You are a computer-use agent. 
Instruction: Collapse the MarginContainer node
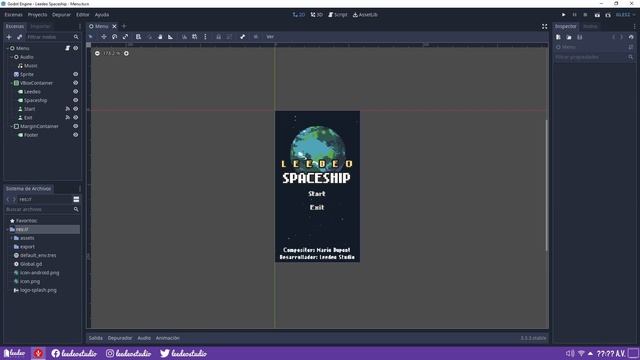point(12,126)
